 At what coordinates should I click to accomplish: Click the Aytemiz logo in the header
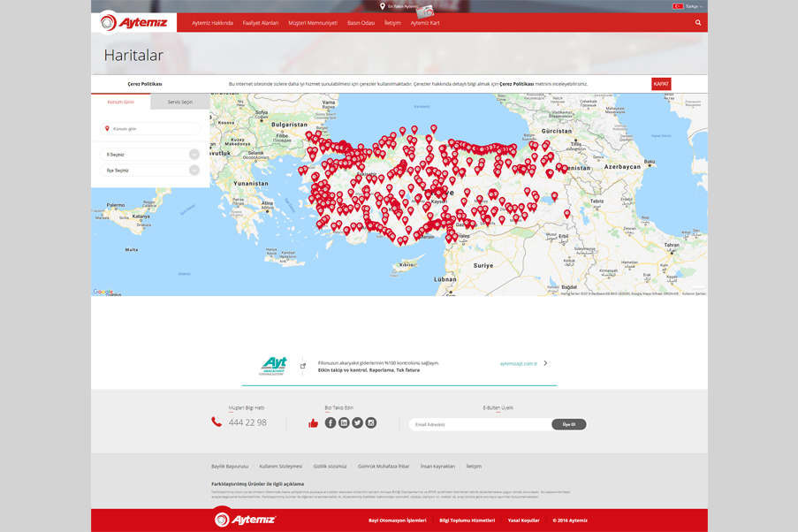click(133, 22)
